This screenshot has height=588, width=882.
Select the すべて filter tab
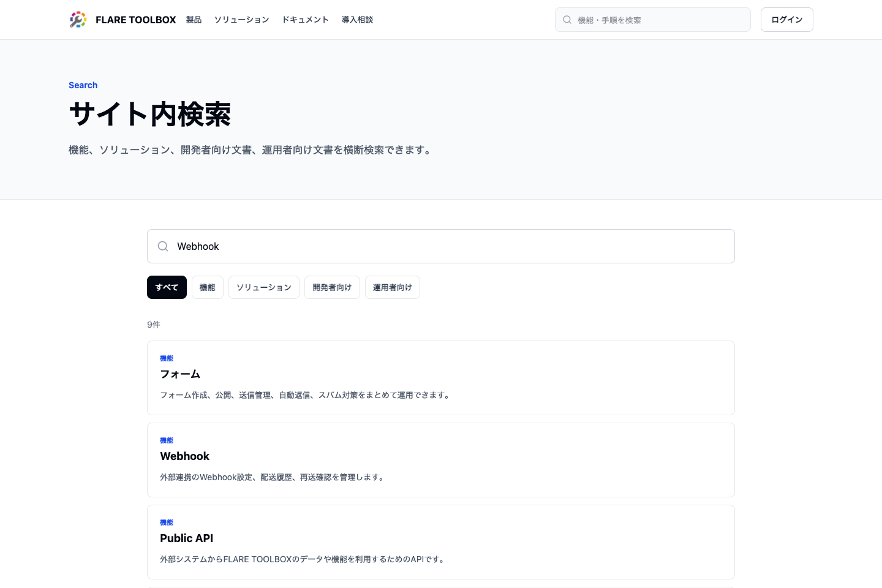pyautogui.click(x=167, y=287)
